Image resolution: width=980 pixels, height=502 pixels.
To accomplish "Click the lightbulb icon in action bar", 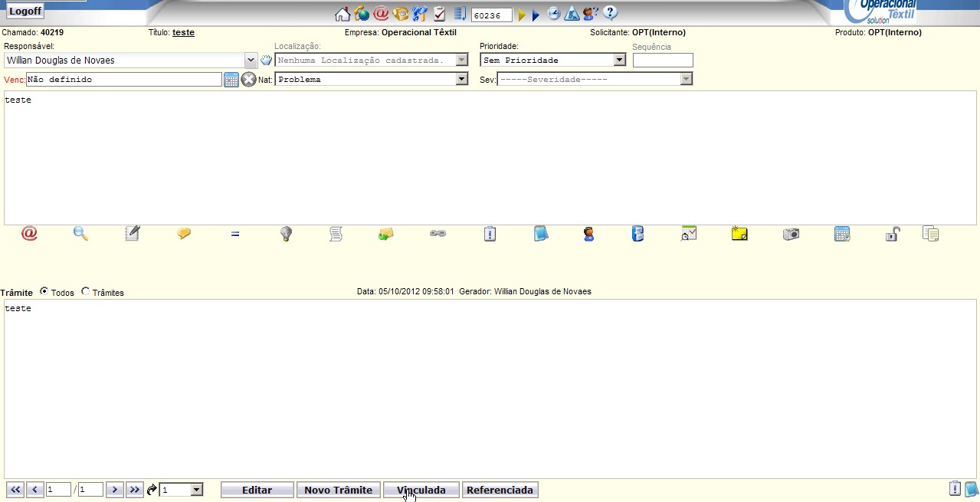I will point(286,234).
